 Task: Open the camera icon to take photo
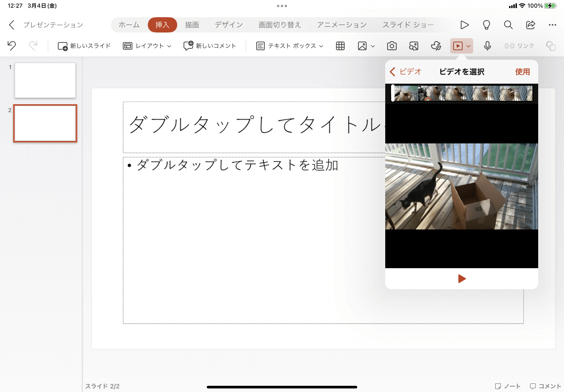point(392,46)
